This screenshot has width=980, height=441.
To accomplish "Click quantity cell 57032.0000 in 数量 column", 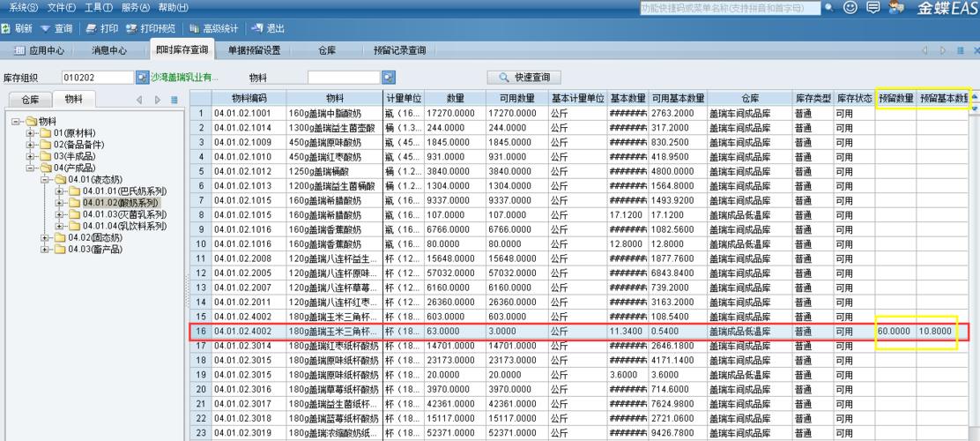I will pos(455,273).
